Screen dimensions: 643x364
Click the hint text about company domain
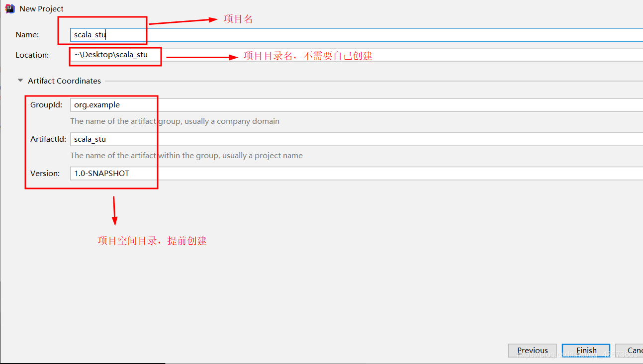coord(175,121)
